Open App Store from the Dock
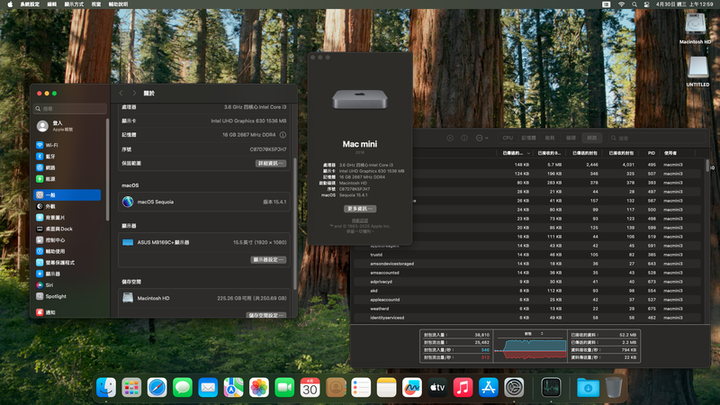Viewport: 720px width, 405px height. (489, 388)
